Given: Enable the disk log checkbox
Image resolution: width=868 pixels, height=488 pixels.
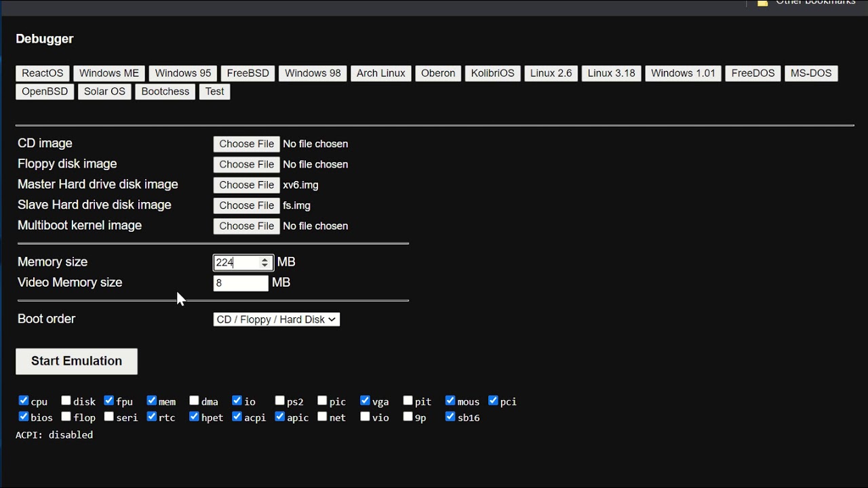Looking at the screenshot, I should 66,401.
